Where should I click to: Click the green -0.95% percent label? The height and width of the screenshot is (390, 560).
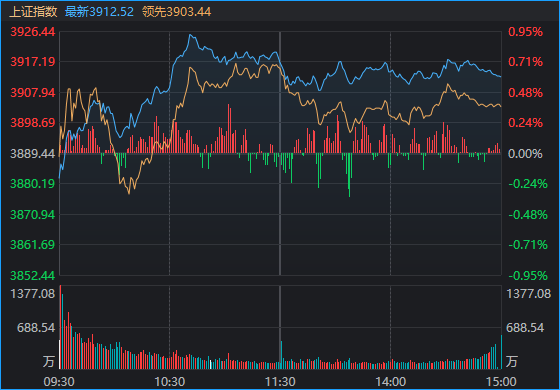pyautogui.click(x=528, y=276)
